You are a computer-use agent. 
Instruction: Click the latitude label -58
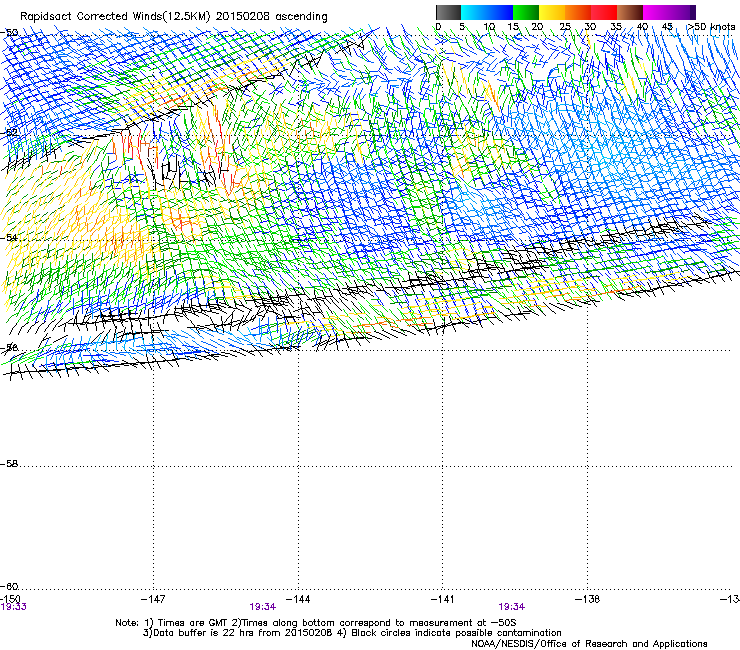[x=9, y=464]
